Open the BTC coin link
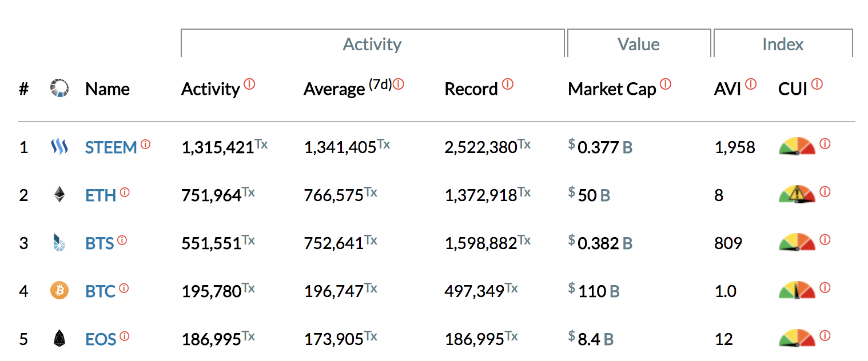The width and height of the screenshot is (868, 361). click(101, 292)
